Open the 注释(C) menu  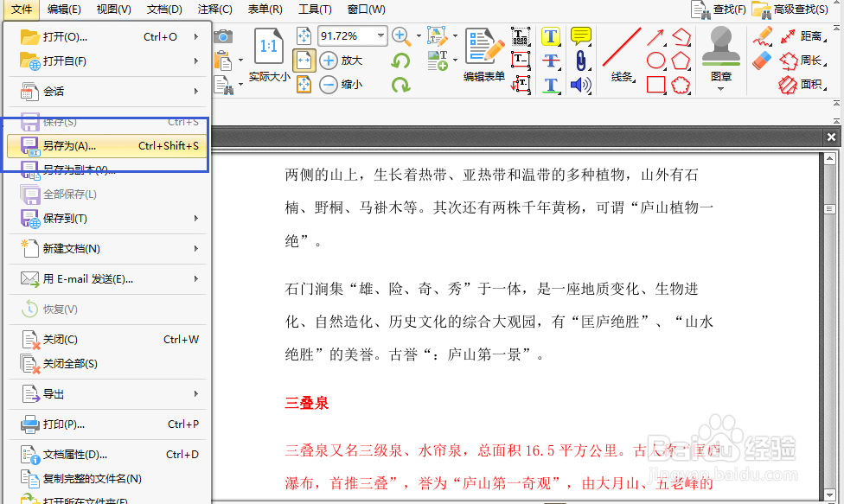[214, 10]
